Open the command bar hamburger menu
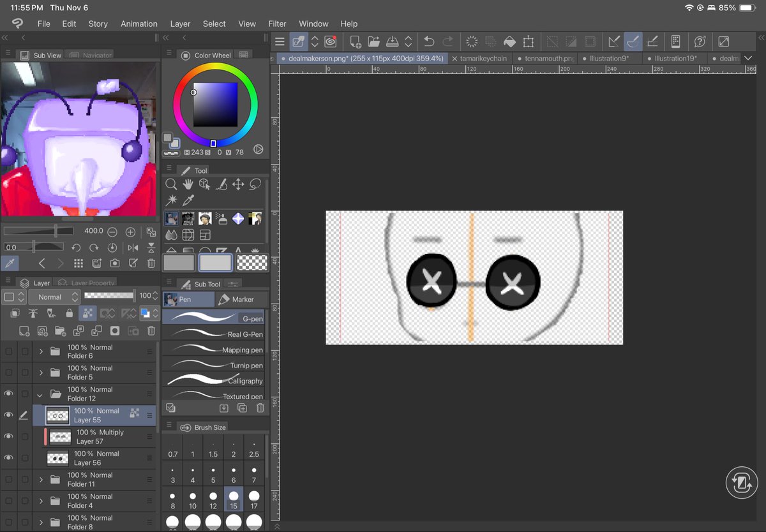 pos(280,41)
